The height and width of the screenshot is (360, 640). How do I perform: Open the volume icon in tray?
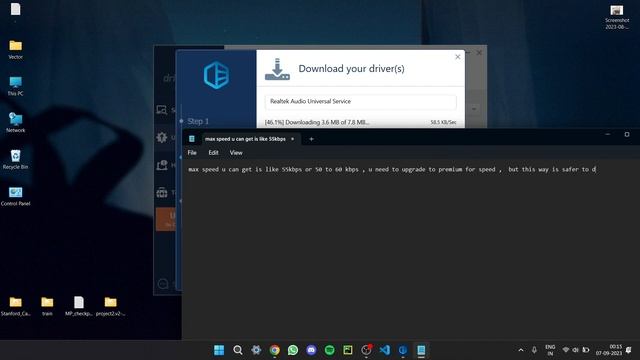[x=576, y=350]
